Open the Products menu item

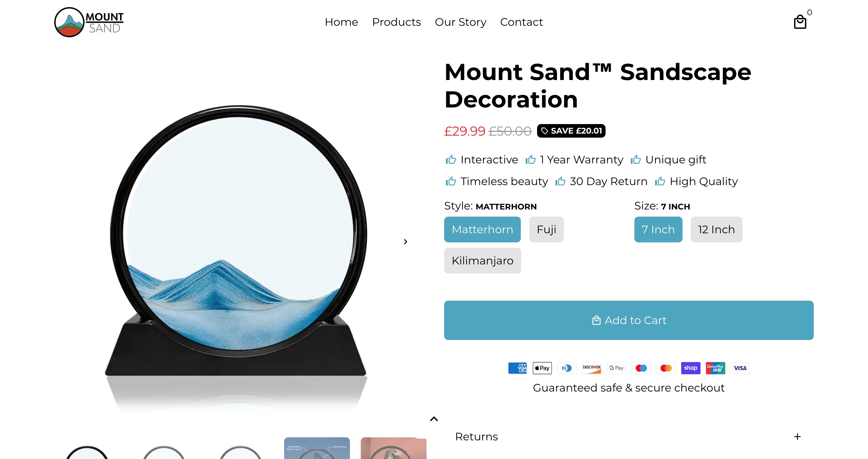pyautogui.click(x=396, y=22)
